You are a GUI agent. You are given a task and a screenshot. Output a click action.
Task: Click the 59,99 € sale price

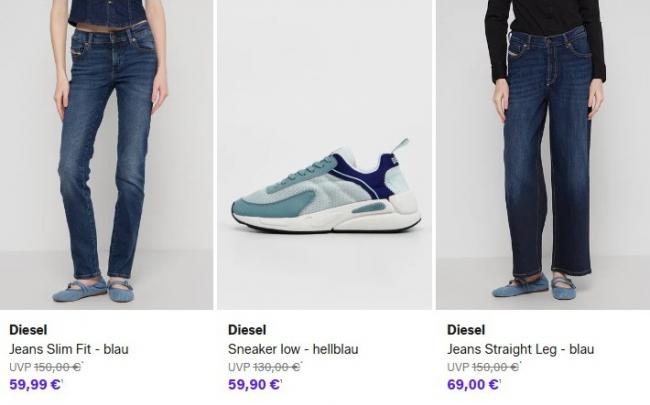coord(35,384)
